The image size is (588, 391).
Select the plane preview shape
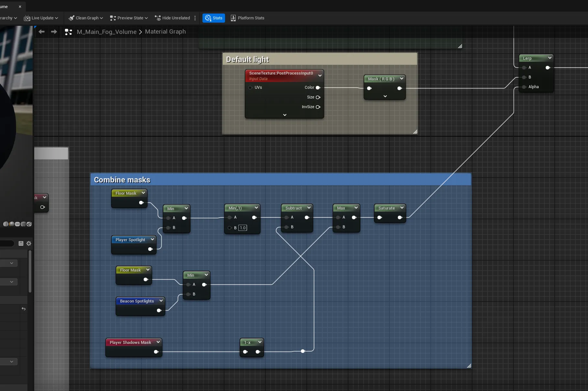coord(17,224)
